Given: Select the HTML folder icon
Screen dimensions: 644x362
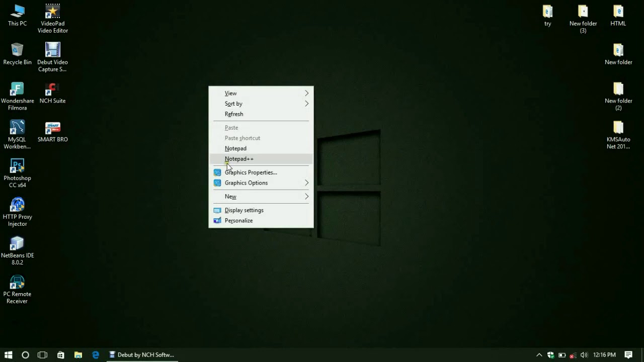Looking at the screenshot, I should (x=618, y=15).
